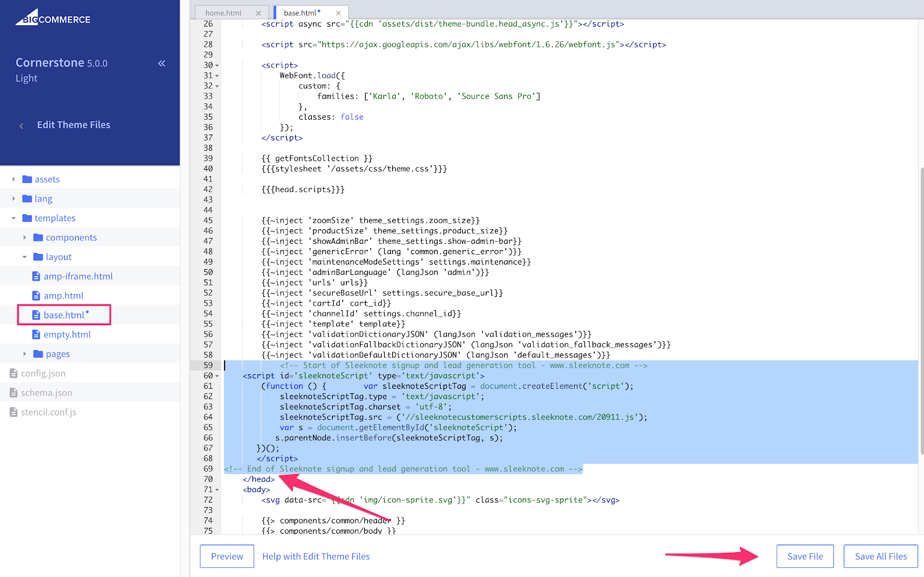Image resolution: width=924 pixels, height=577 pixels.
Task: Click the base.html file icon in tree
Action: click(x=36, y=315)
